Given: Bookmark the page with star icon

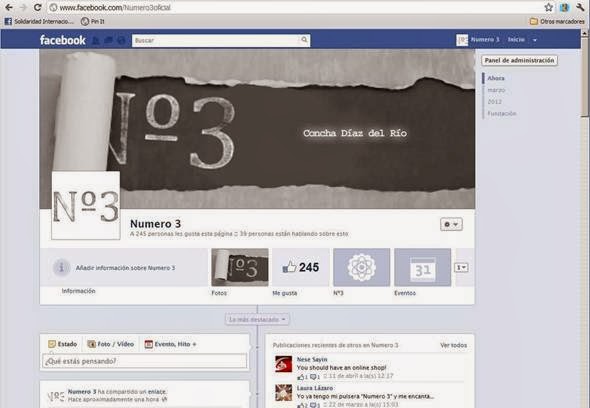Looking at the screenshot, I should click(x=549, y=7).
